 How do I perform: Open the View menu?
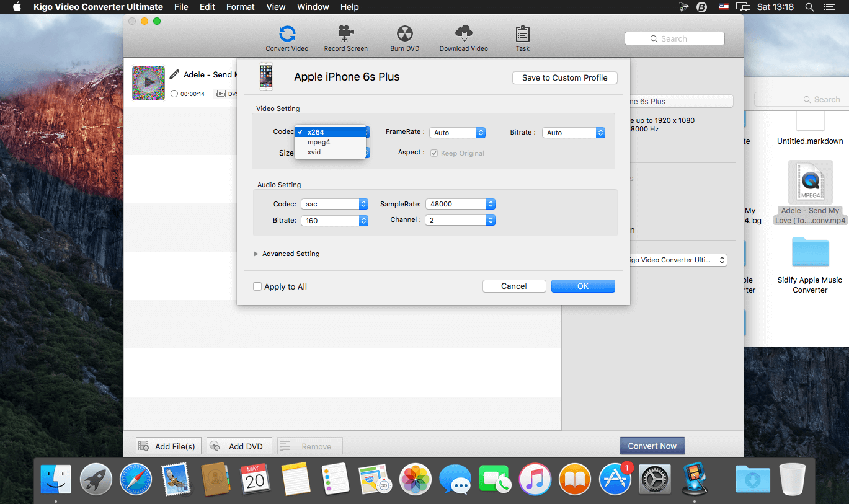(x=276, y=7)
